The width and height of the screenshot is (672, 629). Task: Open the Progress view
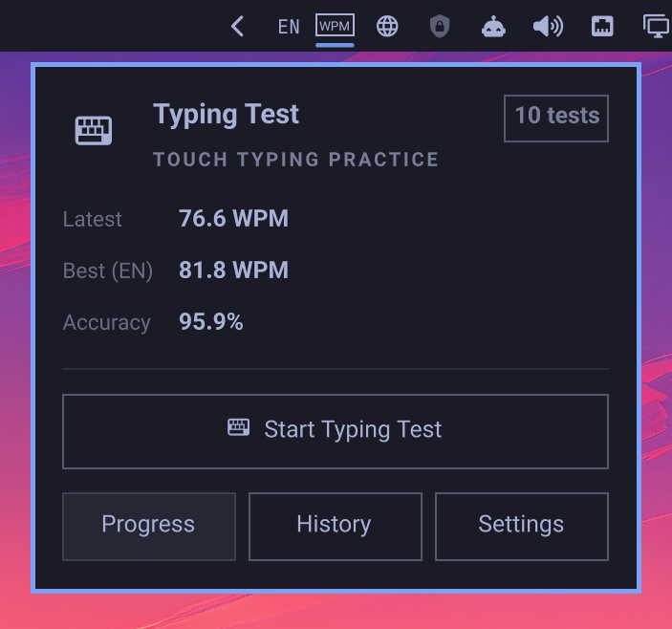pos(149,527)
